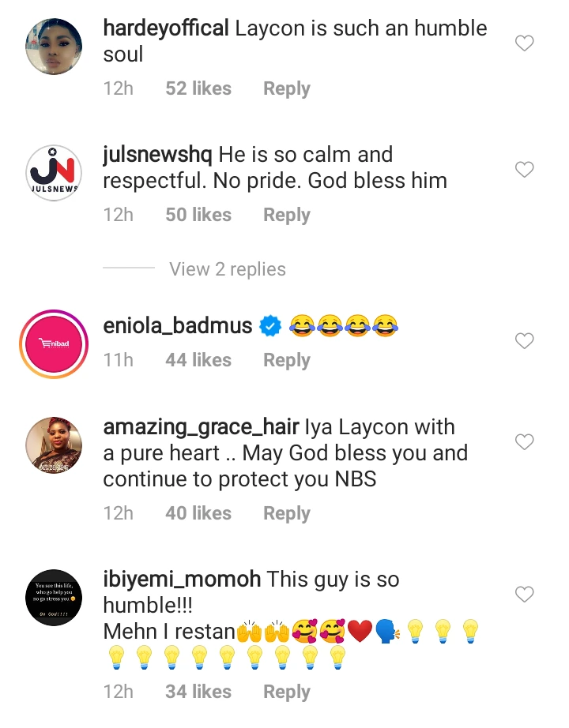569x728 pixels.
Task: View eniola_badmus's story ring avatar
Action: 54,344
